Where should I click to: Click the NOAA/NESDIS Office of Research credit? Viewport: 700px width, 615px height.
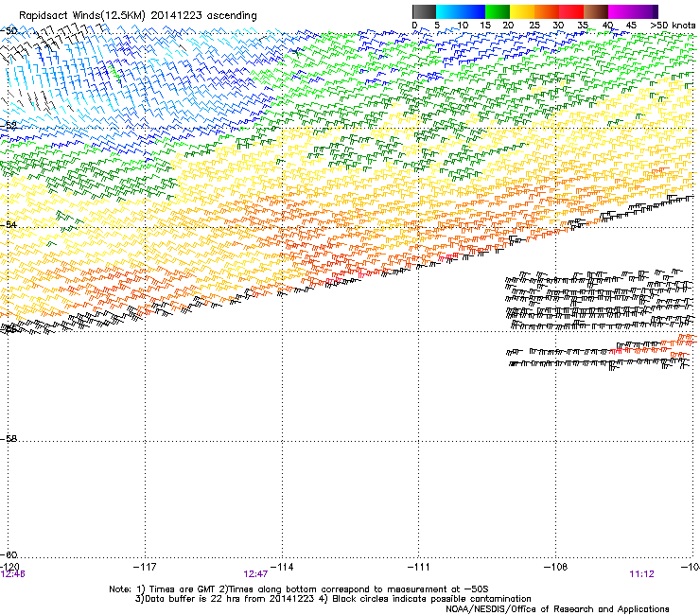[x=557, y=608]
